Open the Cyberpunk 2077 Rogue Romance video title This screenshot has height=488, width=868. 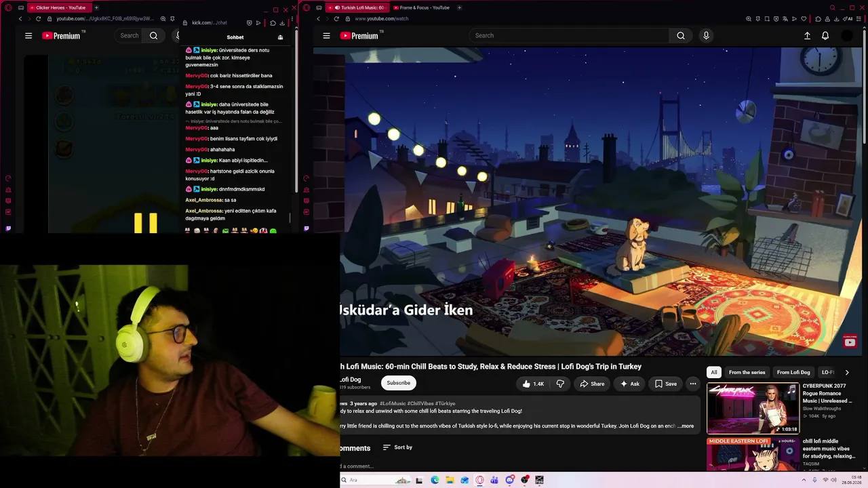point(827,394)
